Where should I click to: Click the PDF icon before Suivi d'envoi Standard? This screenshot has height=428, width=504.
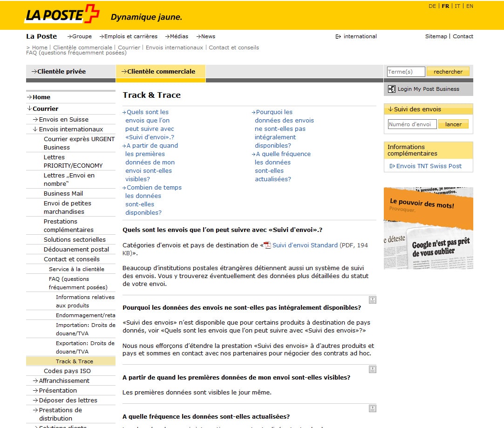point(267,245)
